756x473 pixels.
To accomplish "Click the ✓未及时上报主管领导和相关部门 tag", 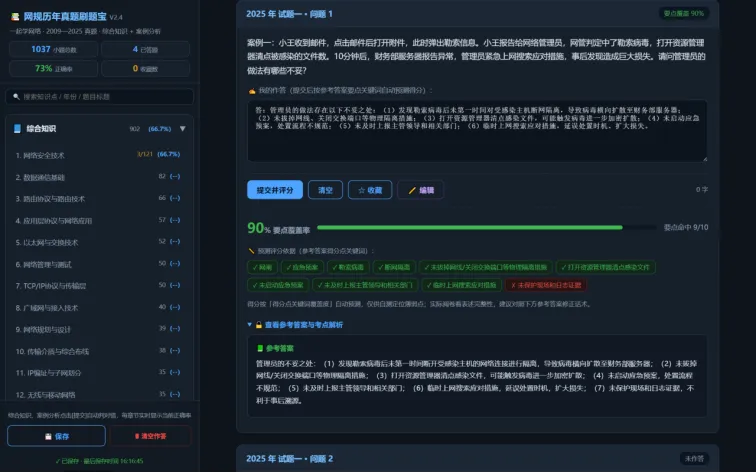I will point(365,285).
